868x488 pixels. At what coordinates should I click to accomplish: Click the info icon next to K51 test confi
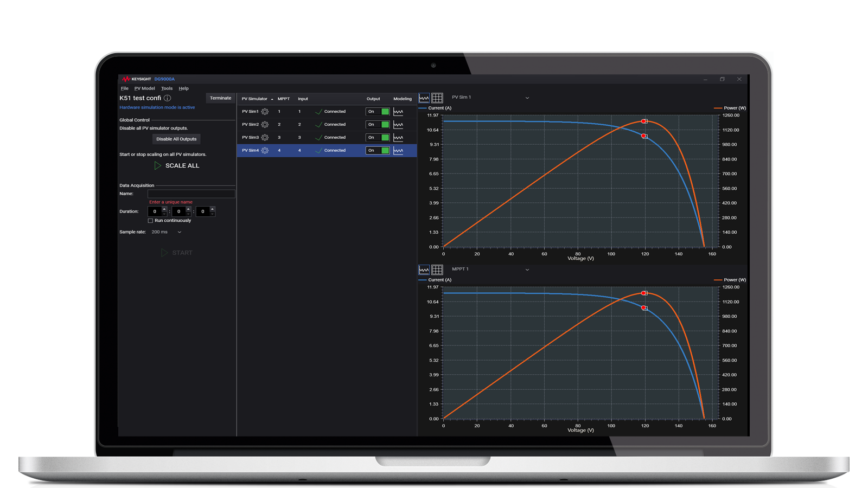tap(167, 98)
